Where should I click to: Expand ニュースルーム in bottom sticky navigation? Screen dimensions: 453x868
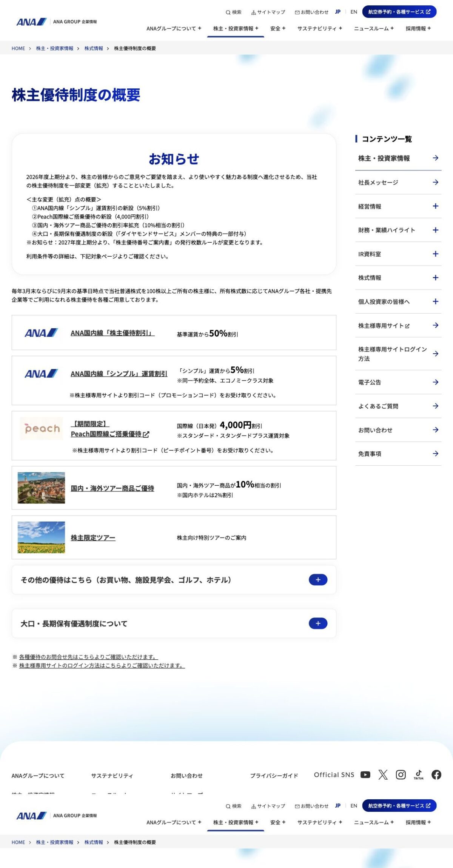coord(374,822)
